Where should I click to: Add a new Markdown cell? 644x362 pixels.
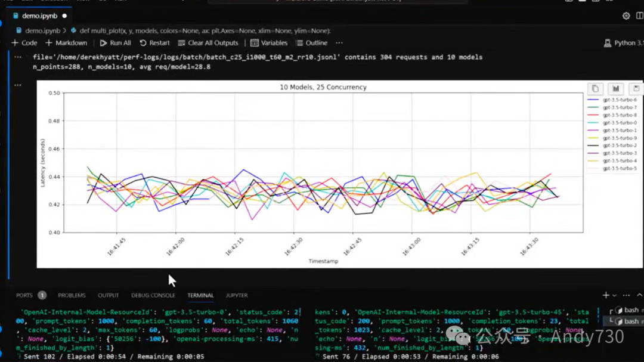point(66,43)
